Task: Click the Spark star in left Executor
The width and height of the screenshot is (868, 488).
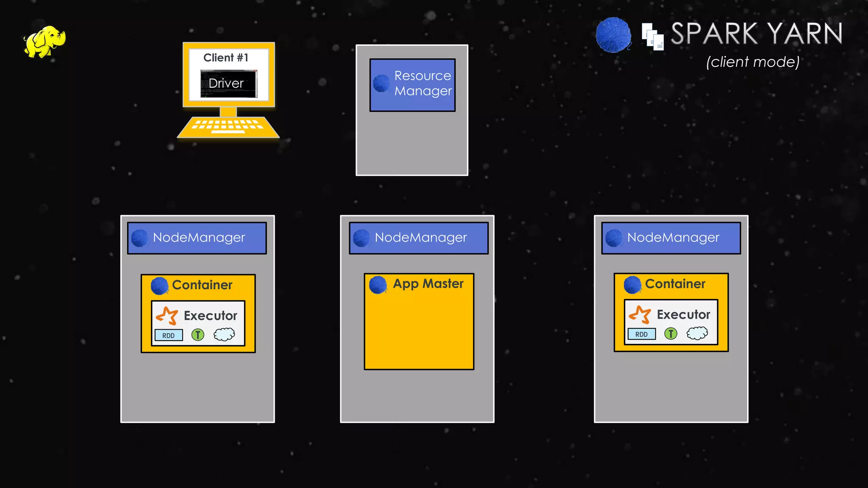Action: point(167,316)
